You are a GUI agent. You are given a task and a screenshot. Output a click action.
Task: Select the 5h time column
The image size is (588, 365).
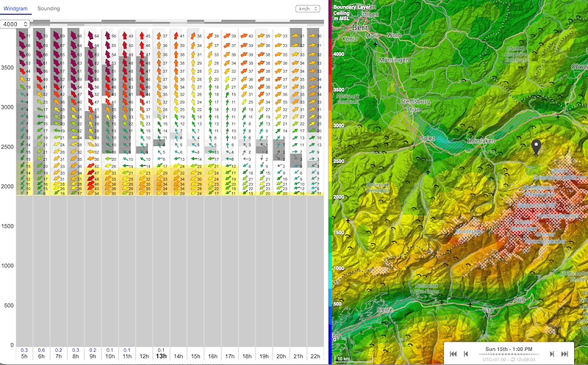(x=24, y=356)
